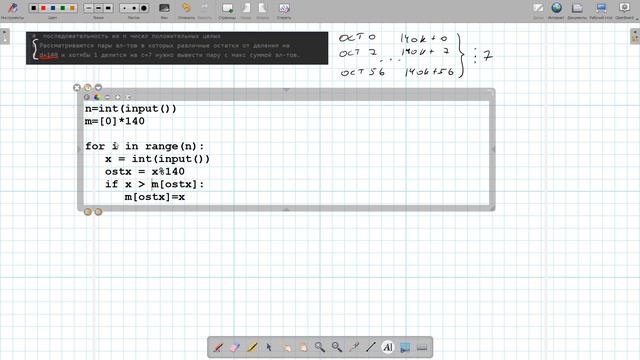Select the Highlighter marker tool
640x360 pixels.
[252, 347]
